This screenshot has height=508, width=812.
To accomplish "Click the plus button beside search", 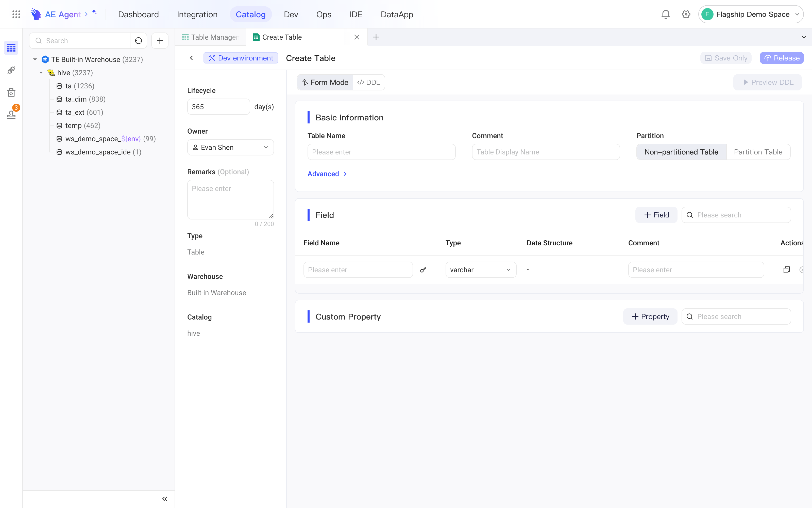I will pos(160,41).
